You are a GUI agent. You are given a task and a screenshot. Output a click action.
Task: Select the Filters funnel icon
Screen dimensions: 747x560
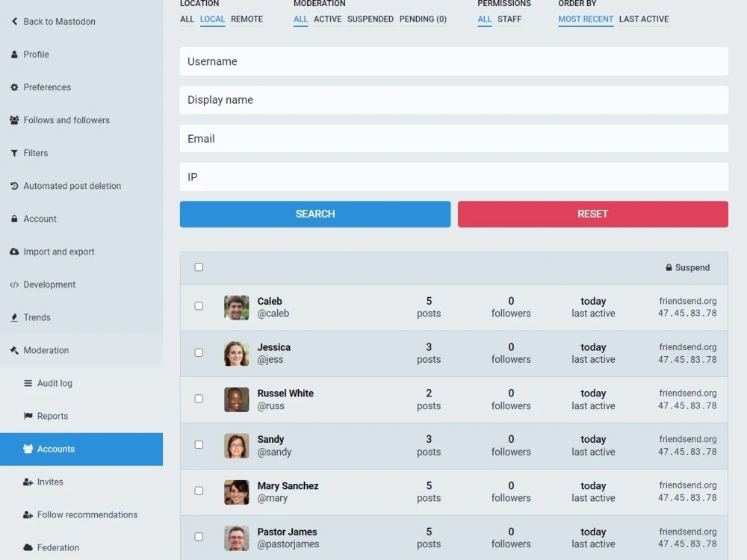[x=13, y=153]
